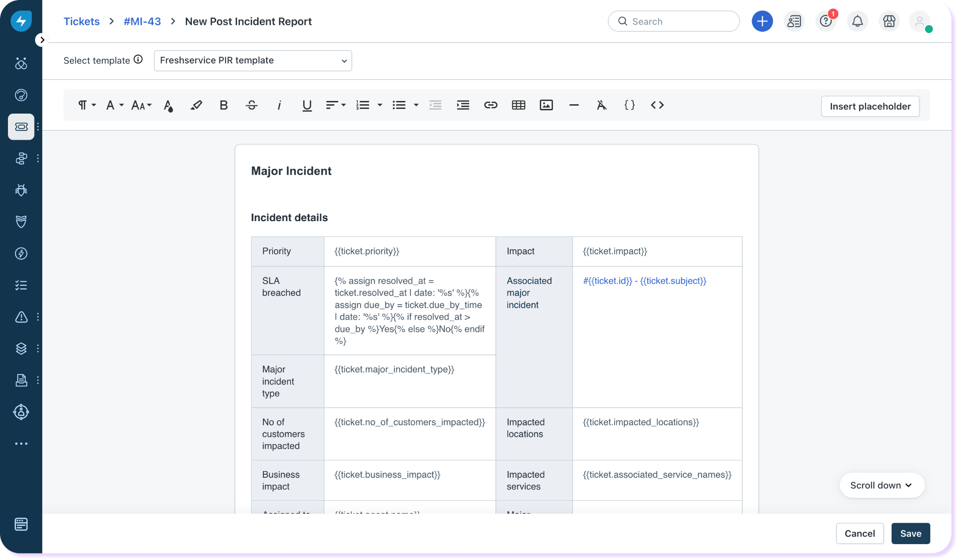Screen dimensions: 958x560
Task: Pick text color with the droplet icon
Action: coord(168,106)
